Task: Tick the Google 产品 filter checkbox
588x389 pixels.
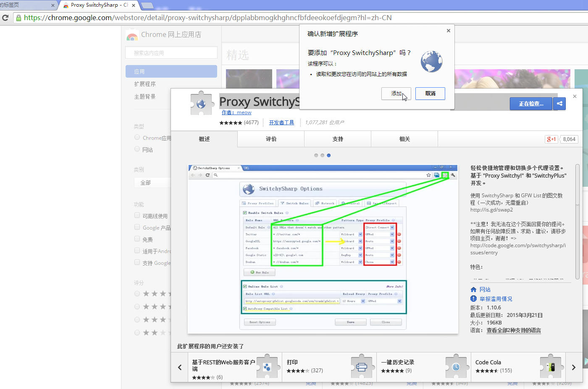Action: 137,227
